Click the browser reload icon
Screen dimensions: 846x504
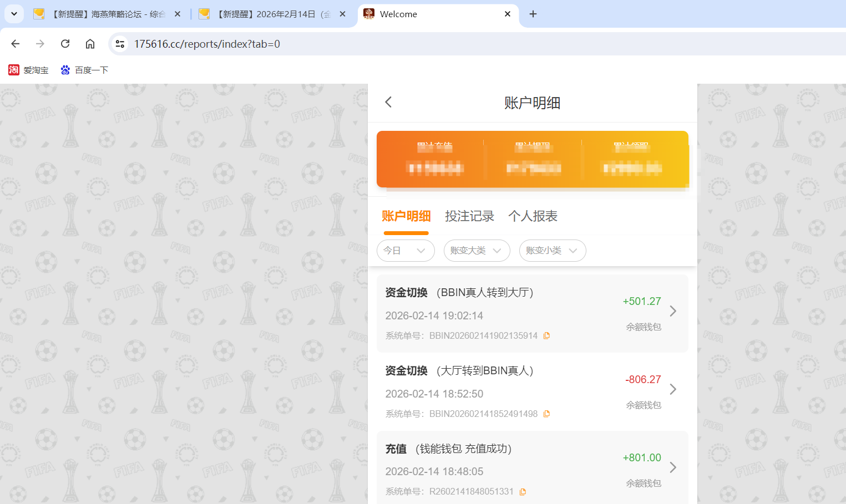click(65, 43)
